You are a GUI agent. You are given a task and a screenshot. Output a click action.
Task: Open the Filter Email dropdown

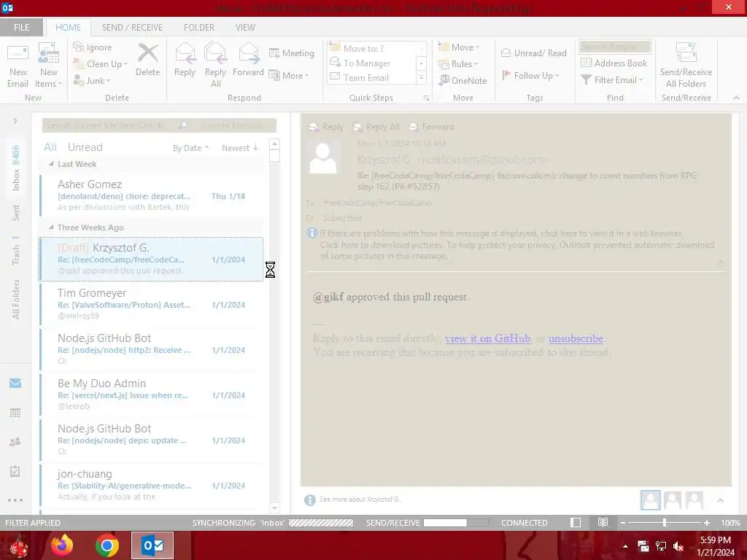[x=612, y=80]
